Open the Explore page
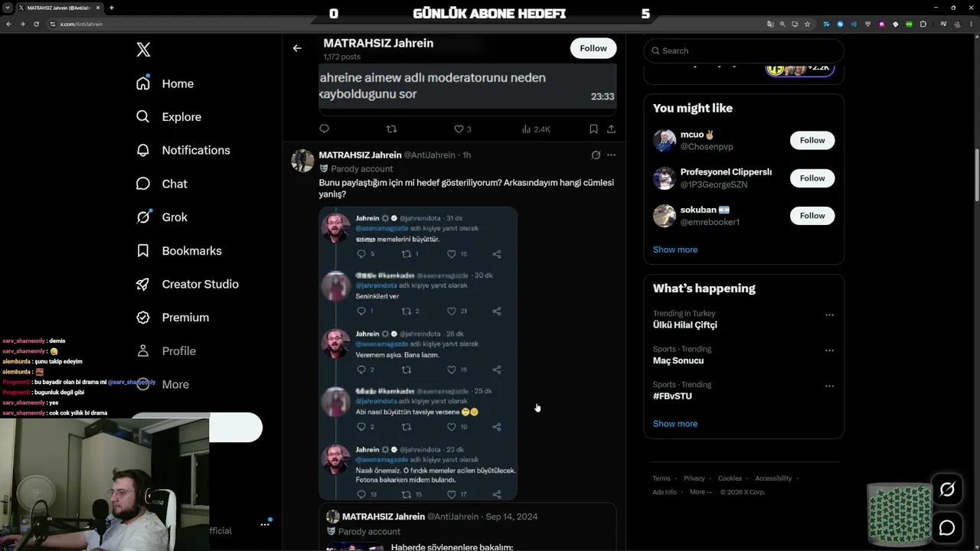The width and height of the screenshot is (980, 551). pyautogui.click(x=168, y=117)
